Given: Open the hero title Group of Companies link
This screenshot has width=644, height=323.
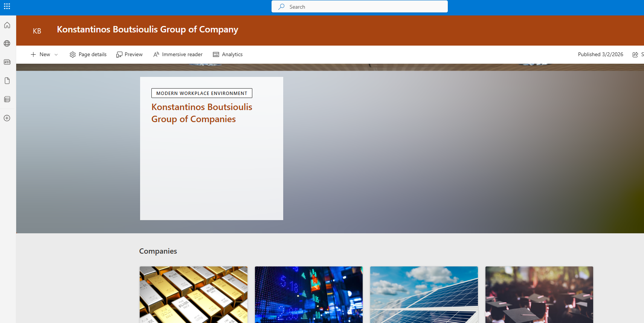Looking at the screenshot, I should click(x=201, y=113).
